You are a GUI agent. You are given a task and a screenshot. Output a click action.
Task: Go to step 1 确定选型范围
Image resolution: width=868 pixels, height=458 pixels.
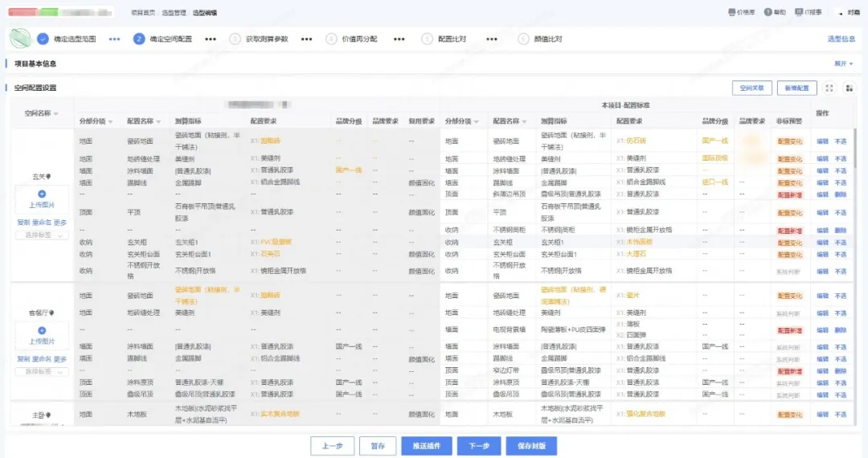43,39
